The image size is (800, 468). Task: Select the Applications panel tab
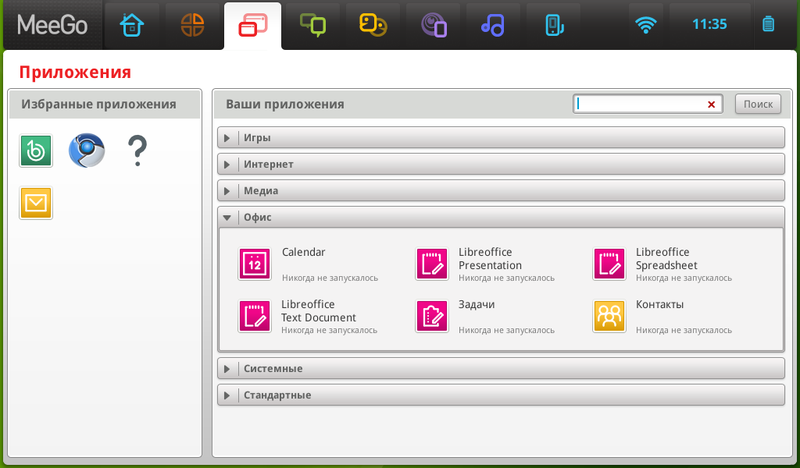point(253,25)
